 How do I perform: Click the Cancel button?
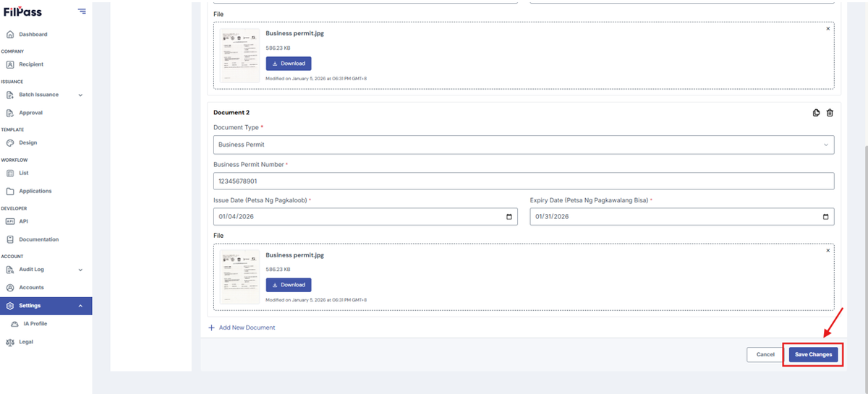(765, 354)
